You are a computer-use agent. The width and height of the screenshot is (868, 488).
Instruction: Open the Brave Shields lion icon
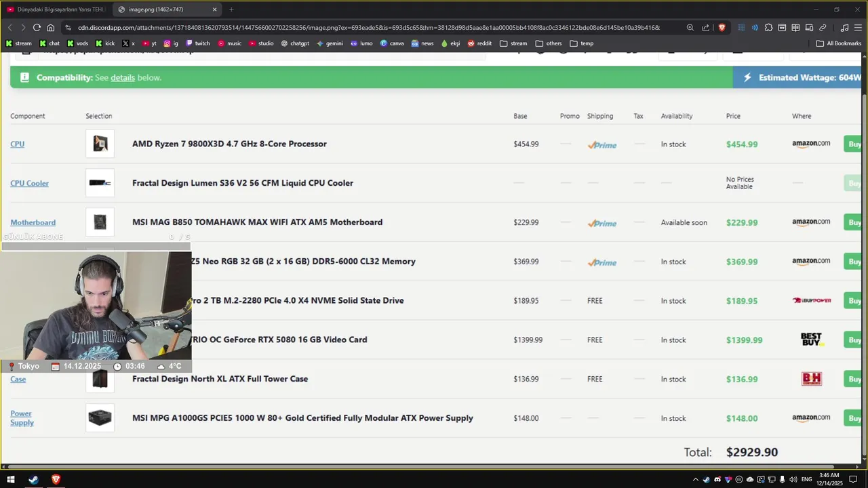pyautogui.click(x=722, y=28)
